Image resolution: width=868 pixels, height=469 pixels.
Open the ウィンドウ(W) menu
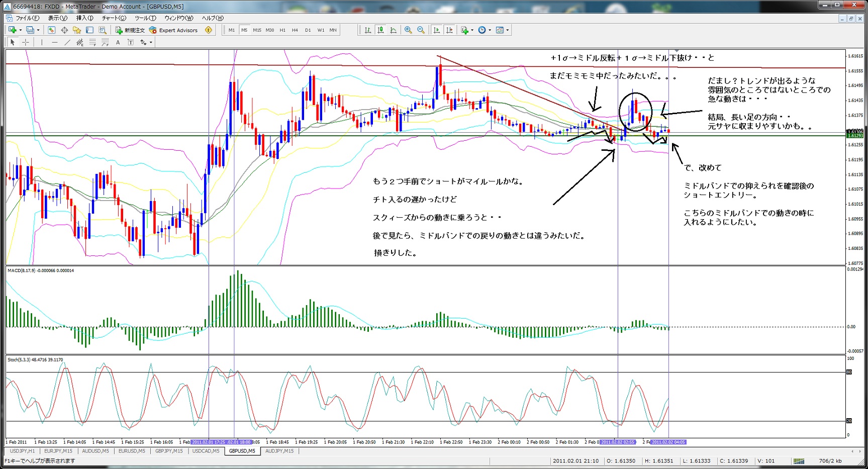[178, 18]
